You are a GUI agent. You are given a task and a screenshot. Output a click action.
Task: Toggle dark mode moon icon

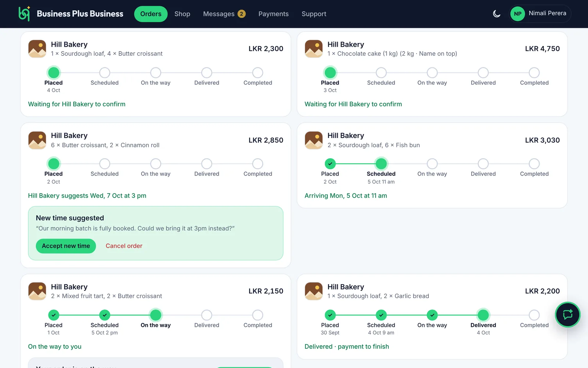[x=496, y=14]
